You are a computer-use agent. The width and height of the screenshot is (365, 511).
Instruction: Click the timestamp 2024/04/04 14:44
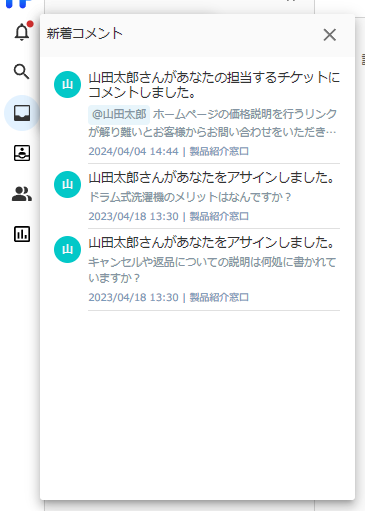coord(133,151)
